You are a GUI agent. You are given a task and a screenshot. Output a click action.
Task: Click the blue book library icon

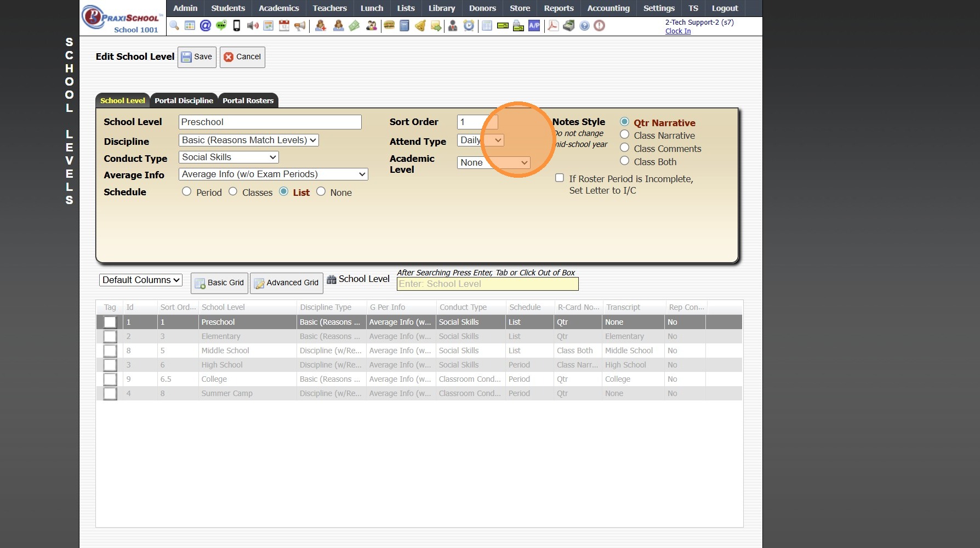coord(404,26)
